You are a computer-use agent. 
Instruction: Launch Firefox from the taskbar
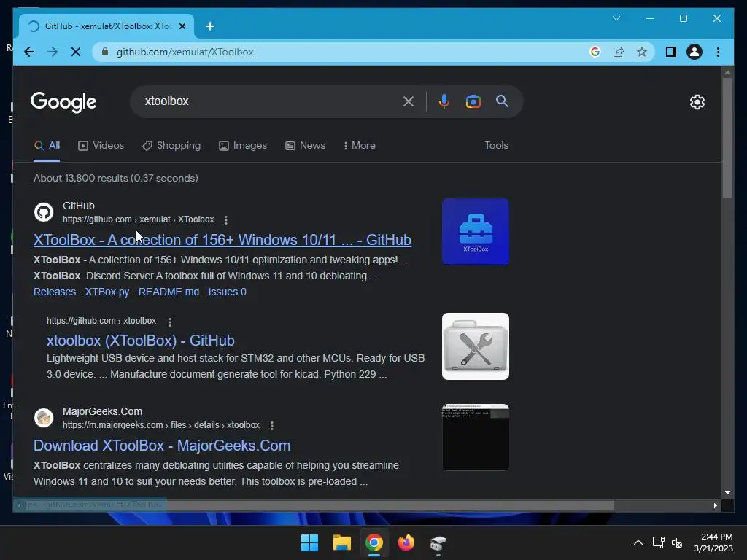(x=406, y=542)
